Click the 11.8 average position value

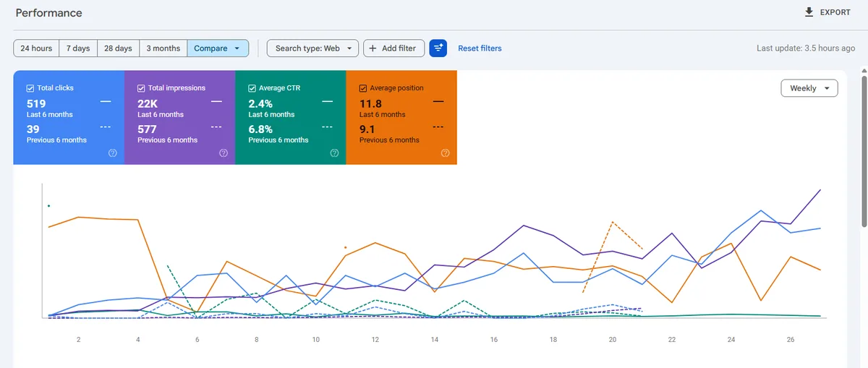370,103
